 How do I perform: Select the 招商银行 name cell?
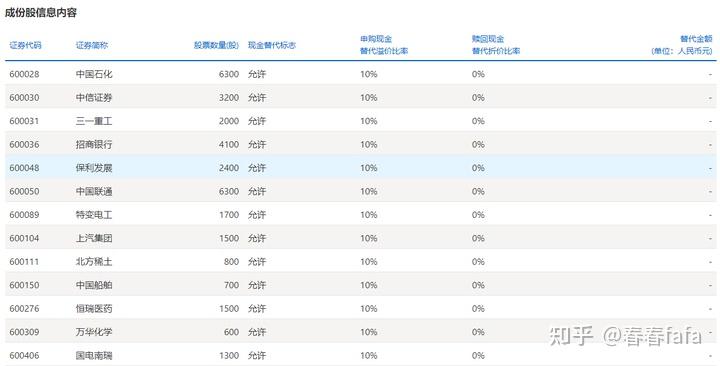tap(94, 144)
